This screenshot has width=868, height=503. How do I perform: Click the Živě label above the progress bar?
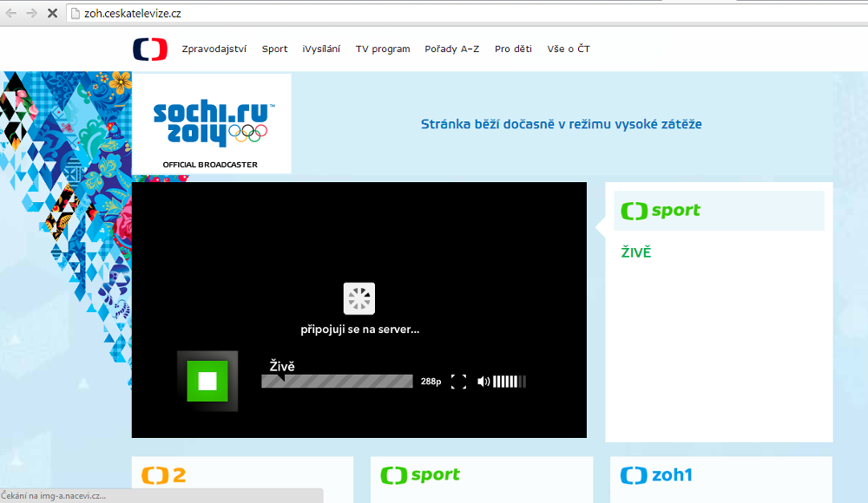coord(282,366)
